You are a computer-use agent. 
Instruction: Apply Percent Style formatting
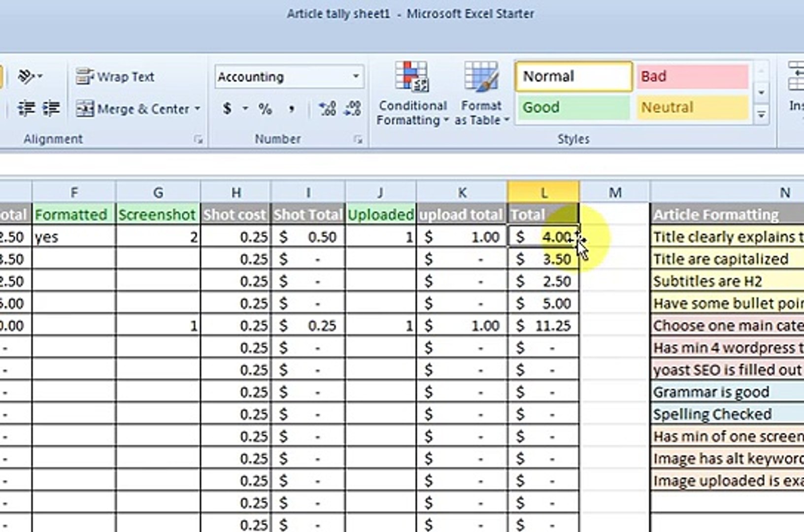[x=265, y=108]
